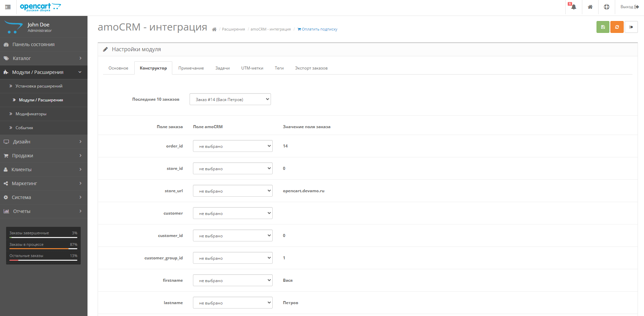
Task: Click the orange refresh icon
Action: [x=617, y=27]
